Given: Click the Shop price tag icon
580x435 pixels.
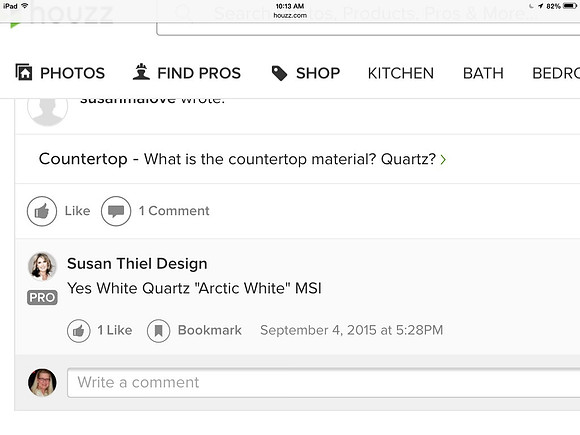Looking at the screenshot, I should [279, 73].
